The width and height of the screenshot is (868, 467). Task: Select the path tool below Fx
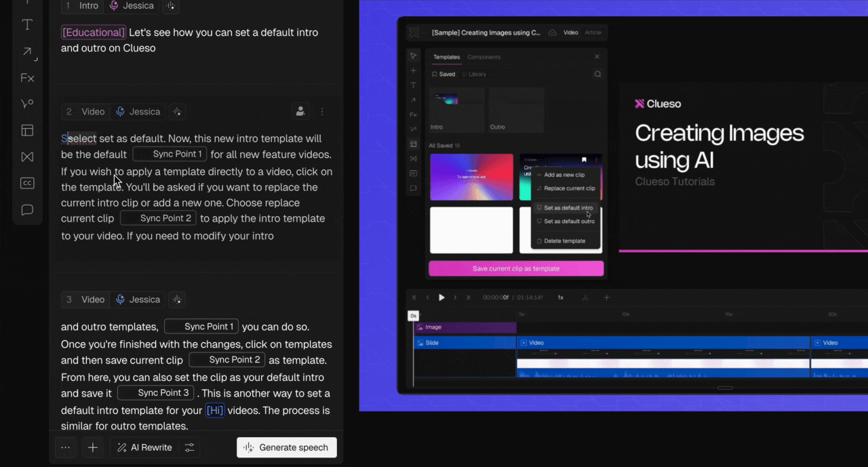[x=27, y=104]
